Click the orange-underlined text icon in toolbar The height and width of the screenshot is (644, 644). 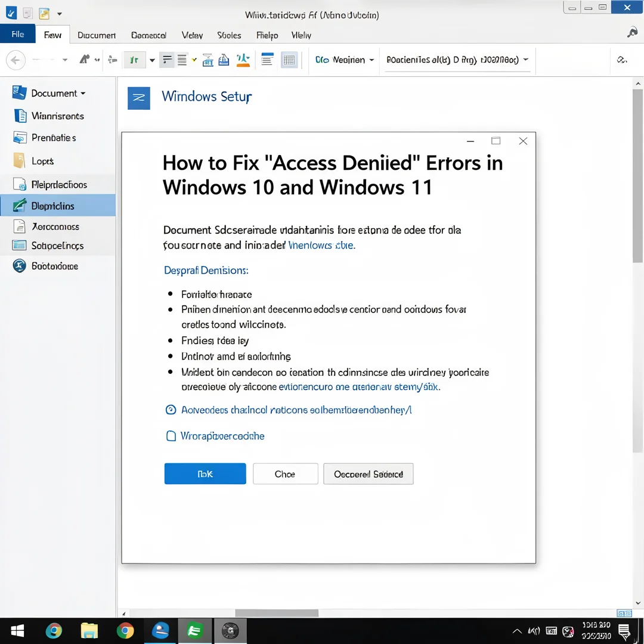click(x=243, y=60)
